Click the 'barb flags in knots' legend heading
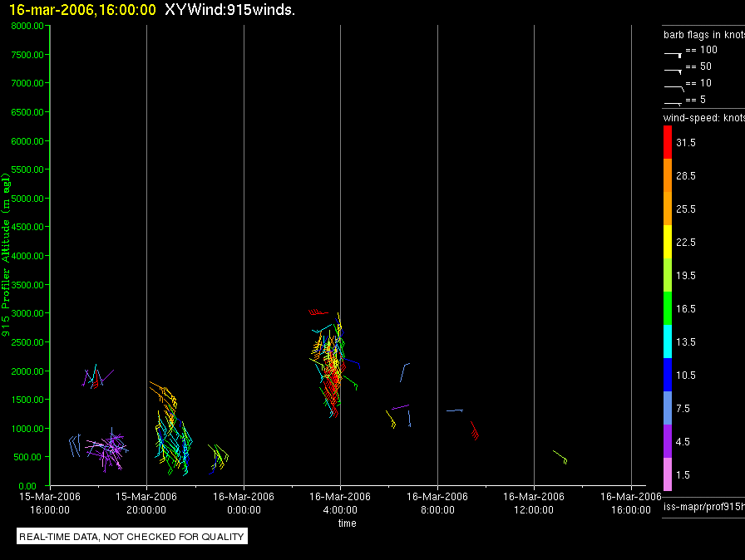The image size is (745, 560). pos(704,35)
